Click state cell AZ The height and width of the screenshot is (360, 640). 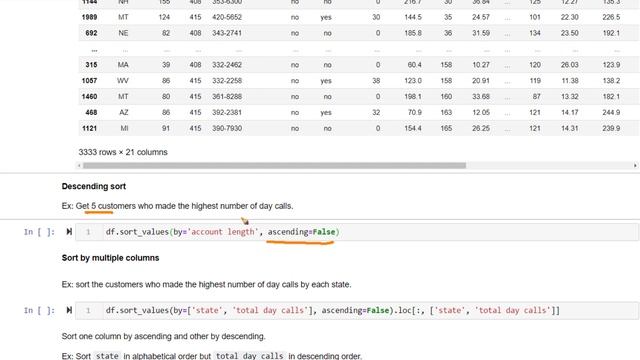click(x=124, y=112)
